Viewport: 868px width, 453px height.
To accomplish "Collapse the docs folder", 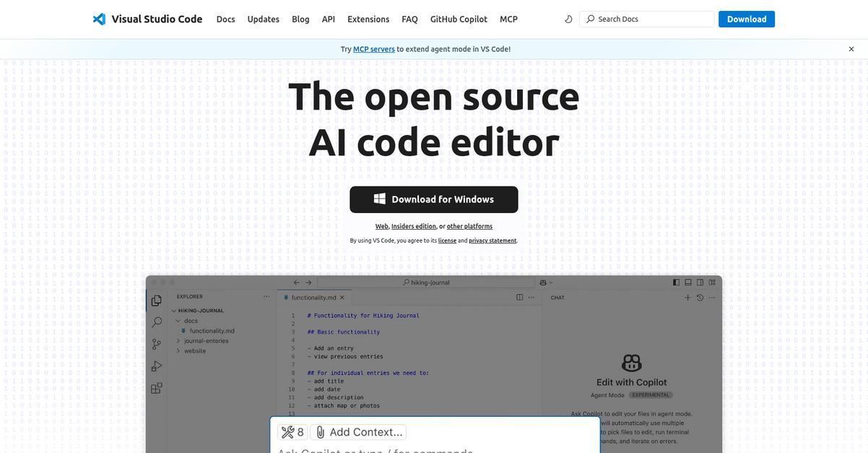I will pyautogui.click(x=178, y=321).
